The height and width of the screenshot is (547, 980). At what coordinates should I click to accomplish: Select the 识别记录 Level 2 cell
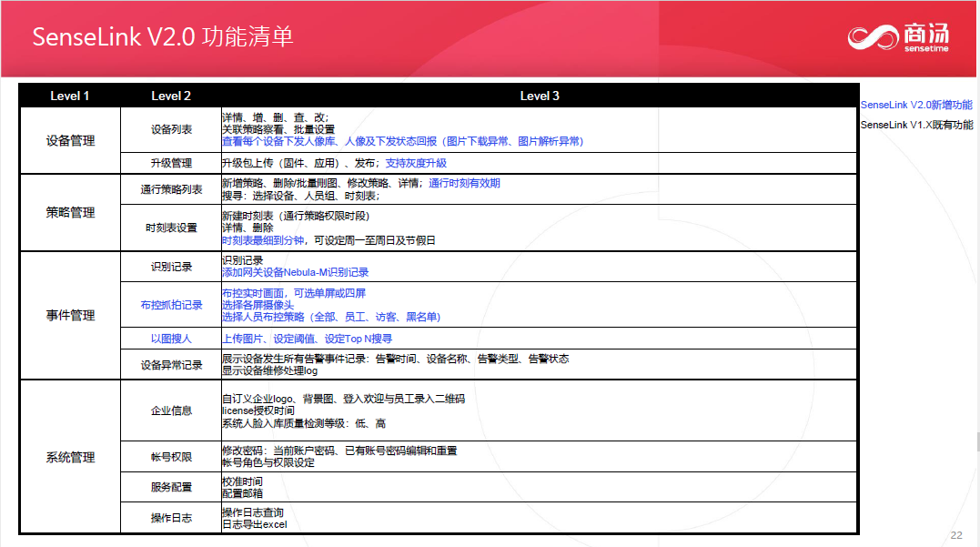[171, 267]
